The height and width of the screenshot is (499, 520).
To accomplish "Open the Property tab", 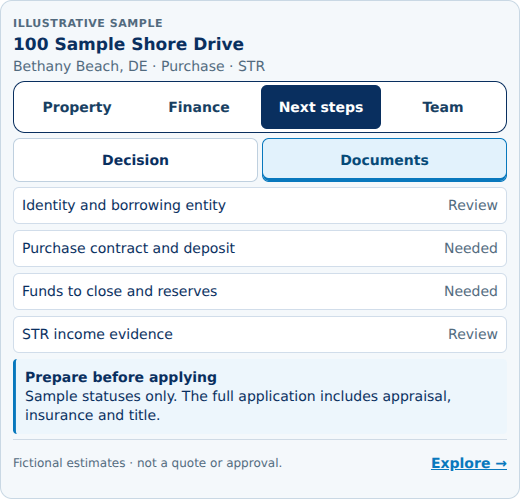I will pyautogui.click(x=77, y=107).
